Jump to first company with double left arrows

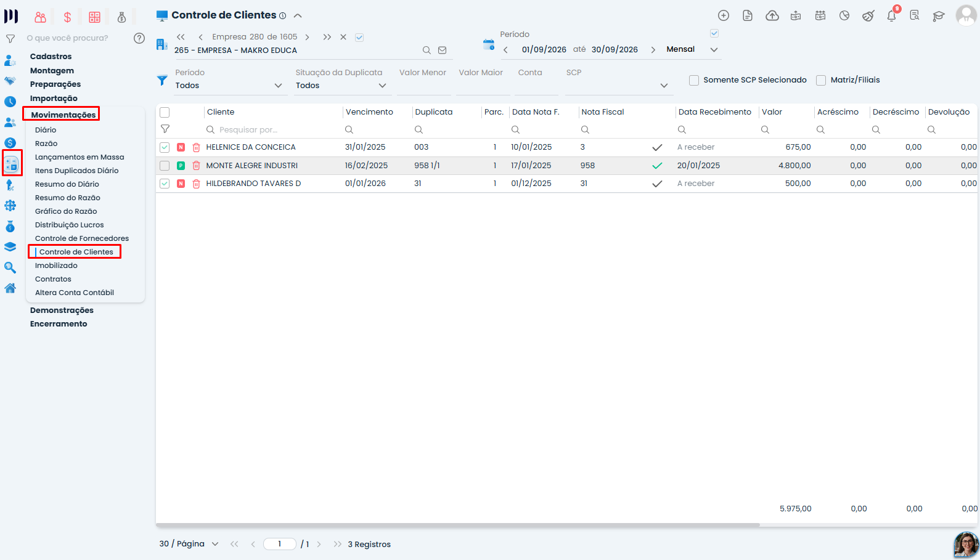tap(181, 37)
